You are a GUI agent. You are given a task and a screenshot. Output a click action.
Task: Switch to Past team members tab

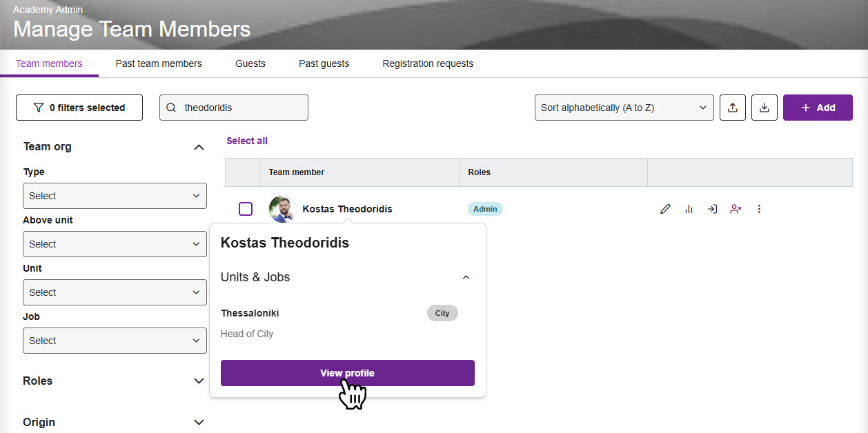pos(159,63)
